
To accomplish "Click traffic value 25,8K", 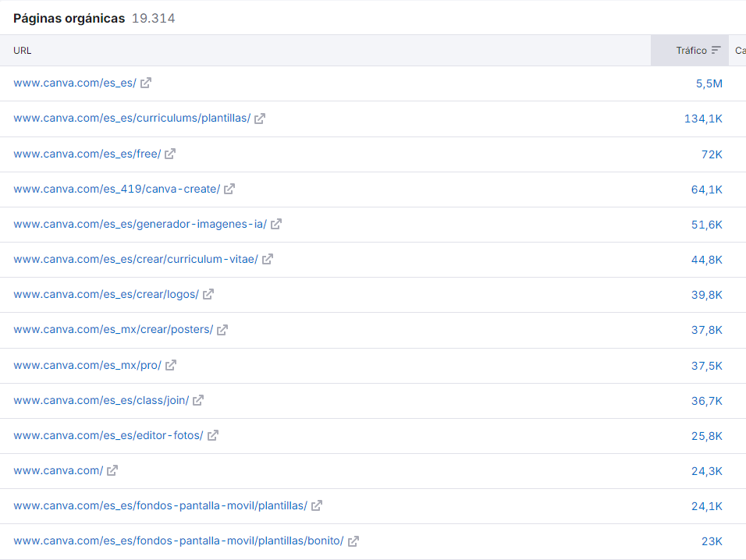I will click(x=706, y=437).
